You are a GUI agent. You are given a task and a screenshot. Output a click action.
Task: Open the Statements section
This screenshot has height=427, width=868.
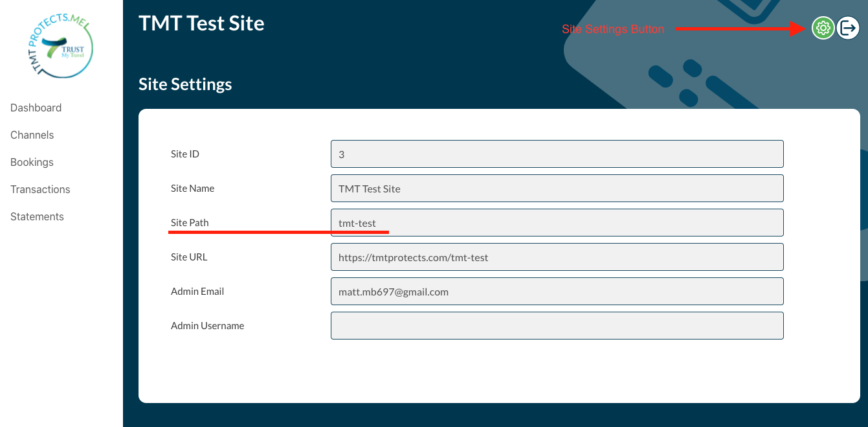point(37,216)
